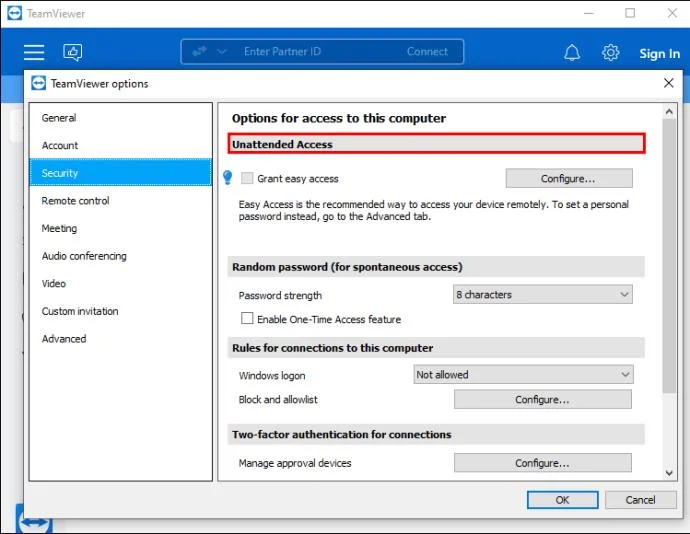The height and width of the screenshot is (534, 690).
Task: Click the scrollbar down arrow
Action: pyautogui.click(x=669, y=473)
